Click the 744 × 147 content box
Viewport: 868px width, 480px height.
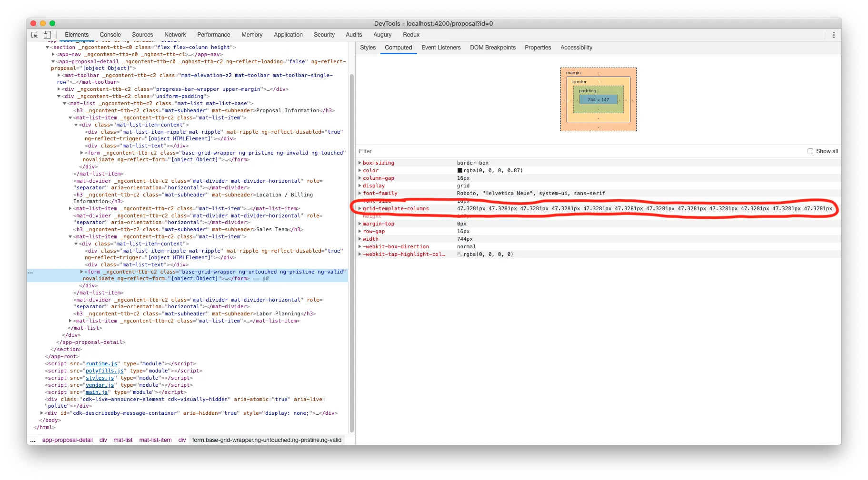point(598,100)
